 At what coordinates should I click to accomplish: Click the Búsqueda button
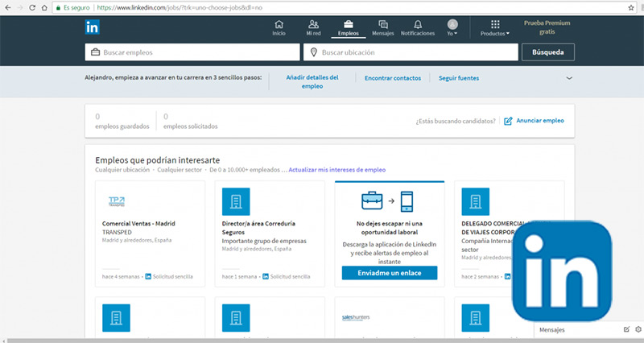(x=548, y=52)
